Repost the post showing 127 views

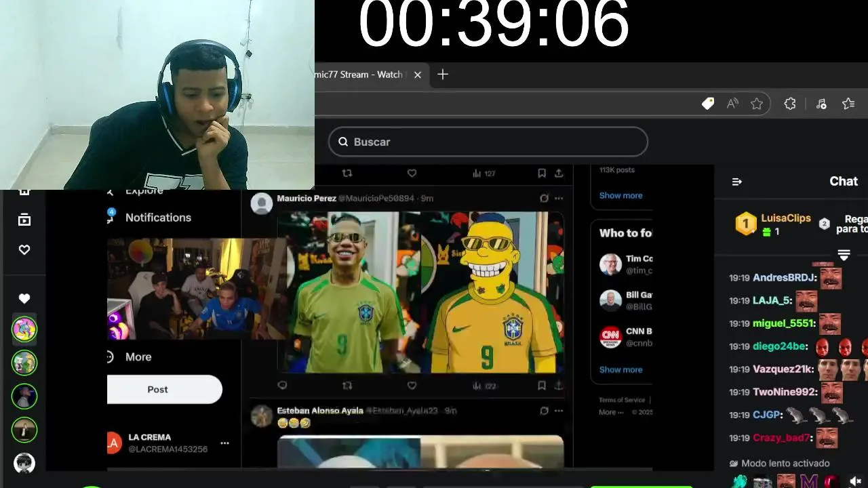(x=347, y=174)
